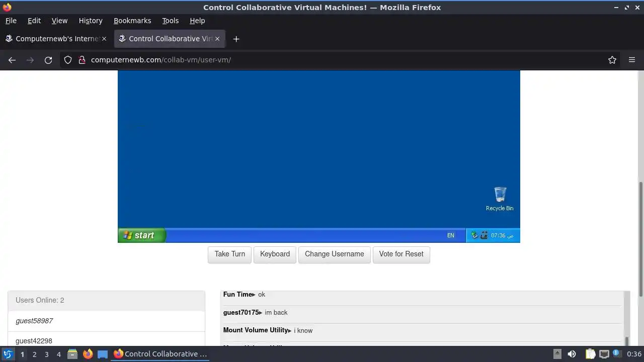The width and height of the screenshot is (644, 362).
Task: Launch Firefox from the panel quick launcher
Action: pyautogui.click(x=88, y=354)
